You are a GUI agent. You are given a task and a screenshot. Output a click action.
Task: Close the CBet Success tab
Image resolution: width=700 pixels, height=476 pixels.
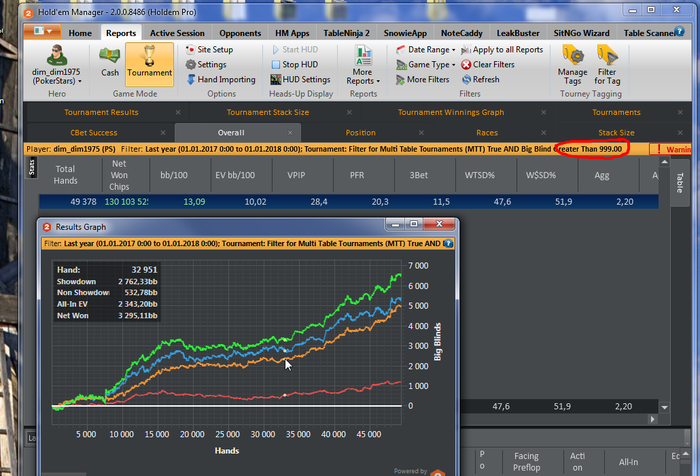point(163,133)
